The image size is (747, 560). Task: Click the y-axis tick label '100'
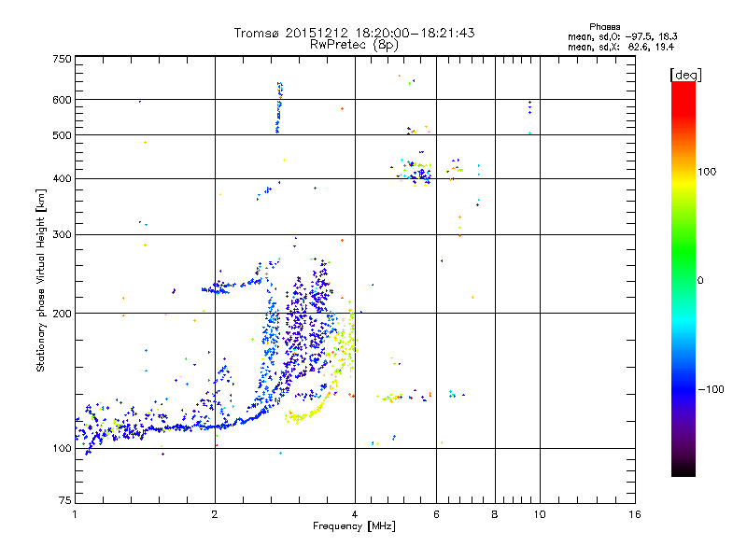click(x=62, y=449)
